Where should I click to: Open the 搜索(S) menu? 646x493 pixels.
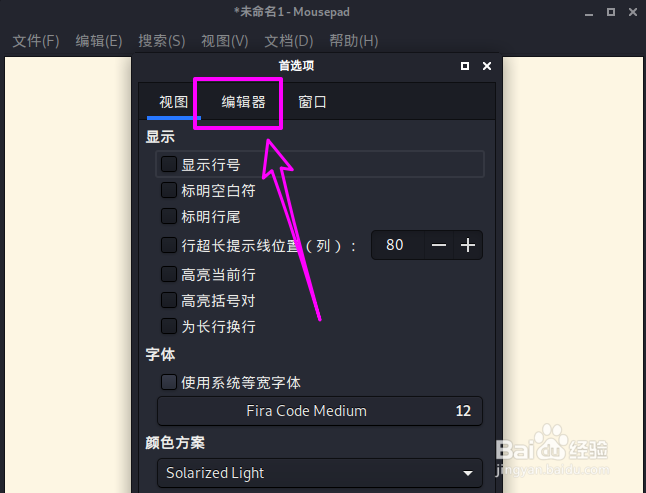pos(162,41)
